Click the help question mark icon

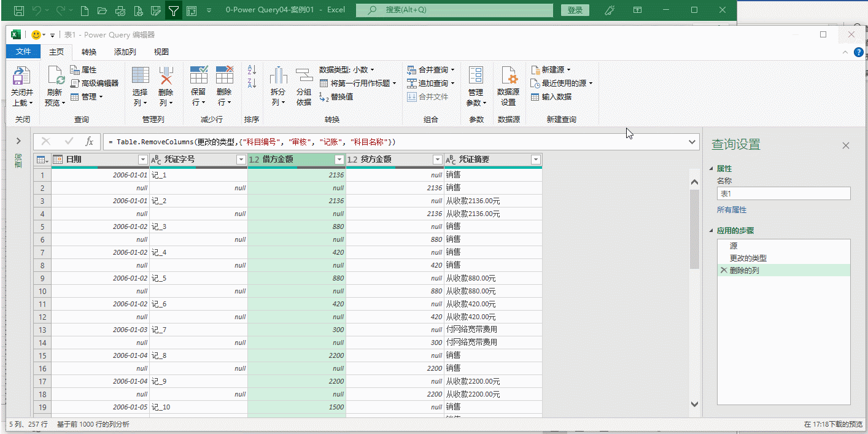pyautogui.click(x=858, y=53)
